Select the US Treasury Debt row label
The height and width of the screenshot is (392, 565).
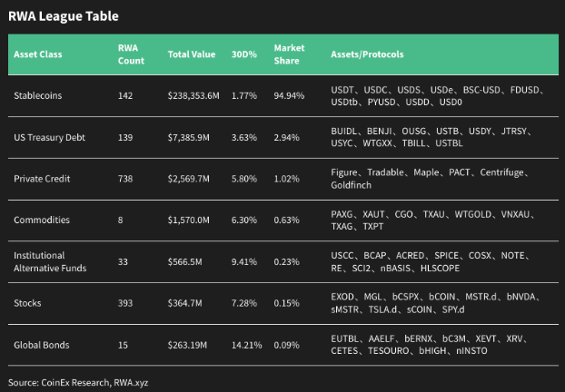click(51, 137)
